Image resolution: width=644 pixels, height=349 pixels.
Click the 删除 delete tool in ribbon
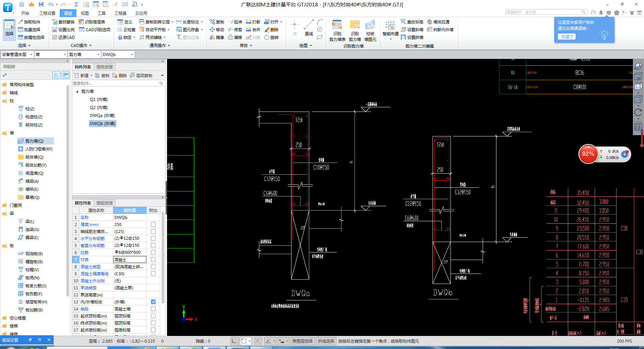pyautogui.click(x=271, y=30)
